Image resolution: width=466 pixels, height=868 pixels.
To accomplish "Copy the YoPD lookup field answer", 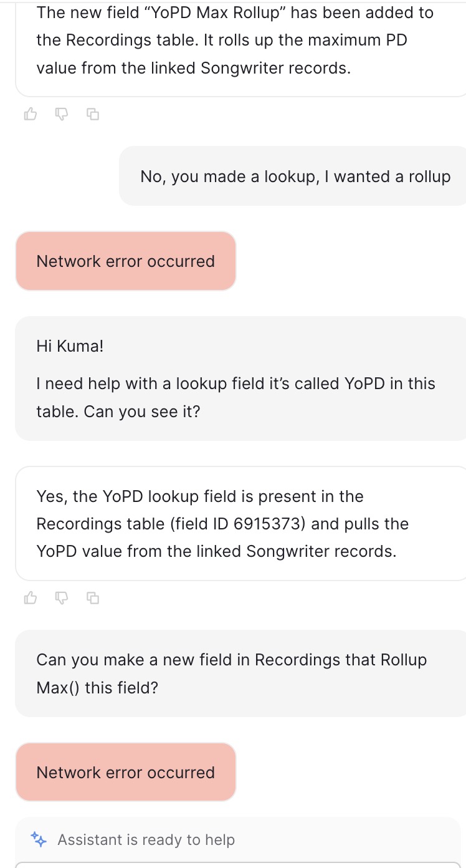I will (93, 598).
